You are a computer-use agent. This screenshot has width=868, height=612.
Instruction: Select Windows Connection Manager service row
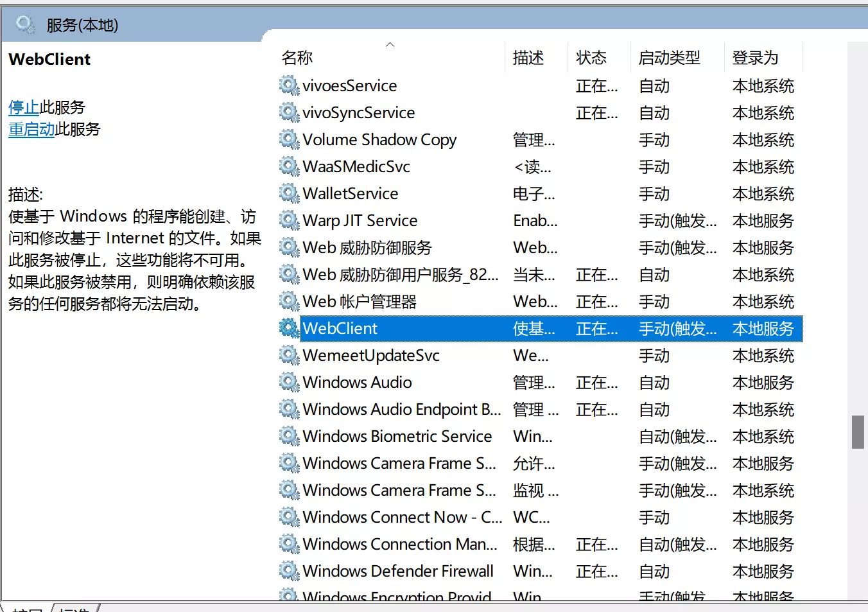[x=400, y=544]
